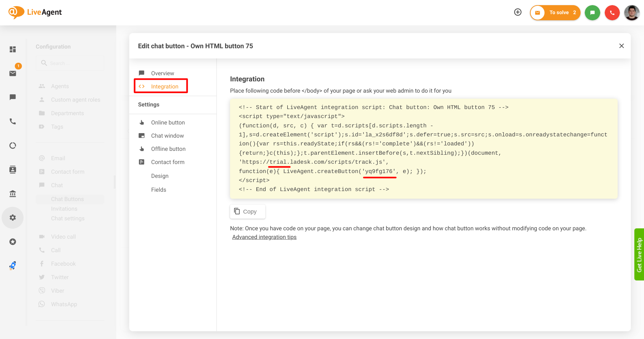Expand the Chat configuration section
Image resolution: width=644 pixels, height=339 pixels.
(57, 185)
